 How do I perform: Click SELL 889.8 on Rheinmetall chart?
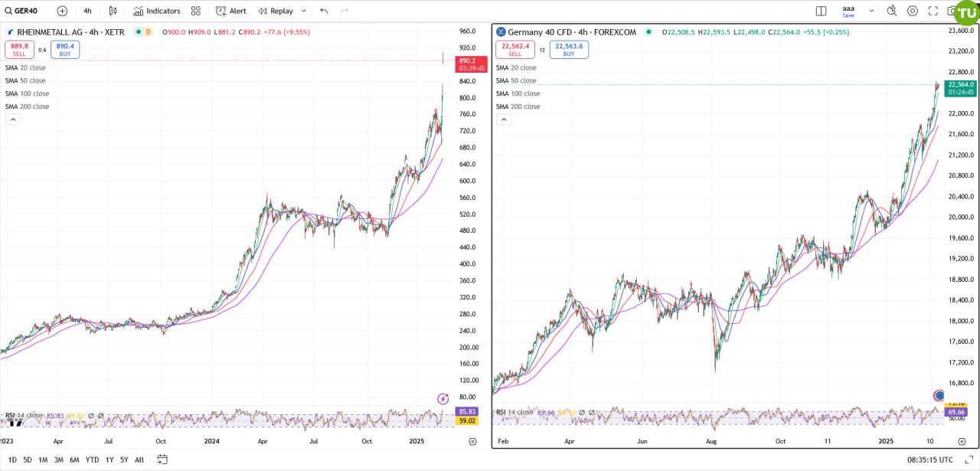(19, 50)
